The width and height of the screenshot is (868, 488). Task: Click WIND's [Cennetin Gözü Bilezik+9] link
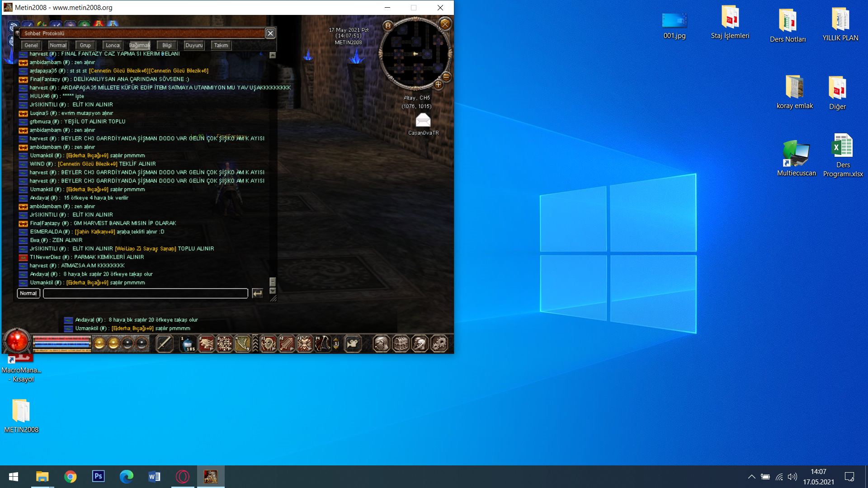[88, 164]
